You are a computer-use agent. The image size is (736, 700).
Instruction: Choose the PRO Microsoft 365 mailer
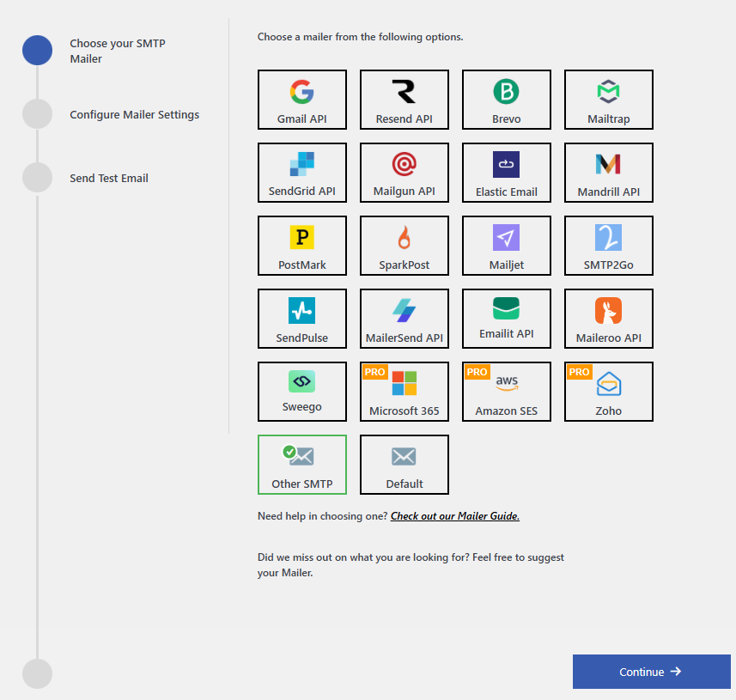click(404, 392)
